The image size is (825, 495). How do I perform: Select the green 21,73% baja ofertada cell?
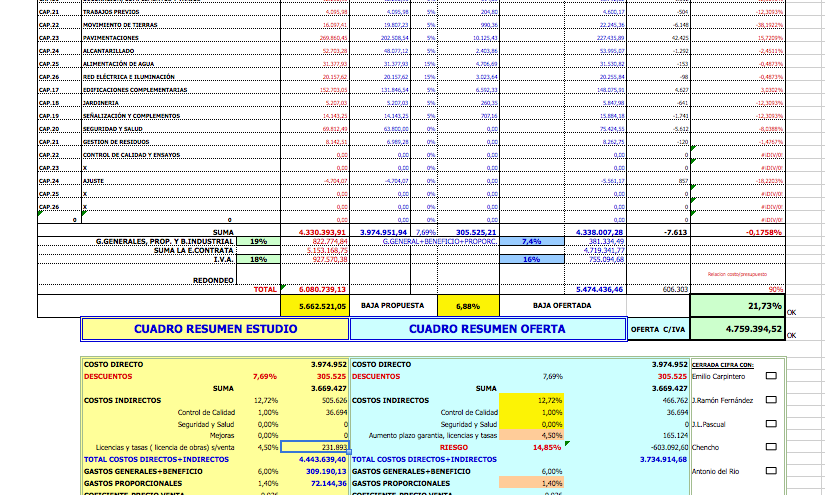738,305
